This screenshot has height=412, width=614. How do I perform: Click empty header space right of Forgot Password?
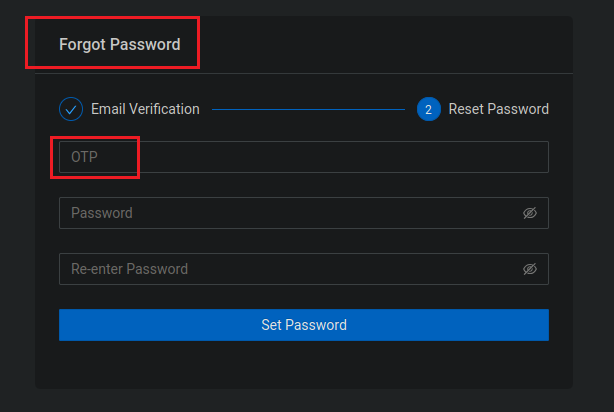point(380,45)
